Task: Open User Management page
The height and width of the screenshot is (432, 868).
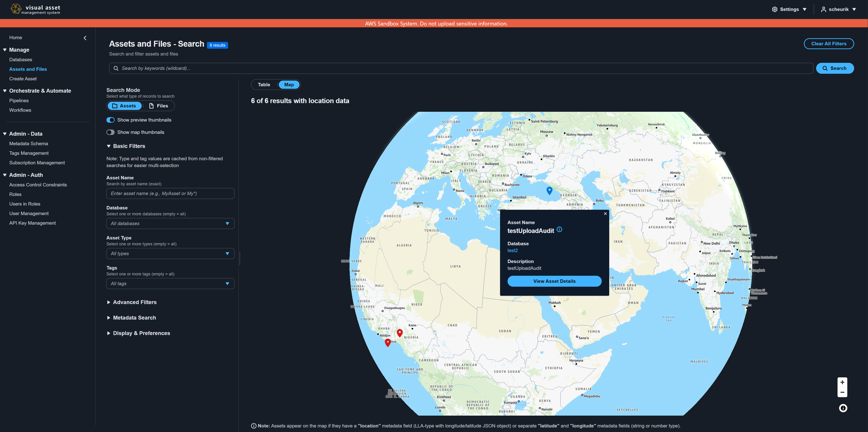Action: tap(29, 213)
